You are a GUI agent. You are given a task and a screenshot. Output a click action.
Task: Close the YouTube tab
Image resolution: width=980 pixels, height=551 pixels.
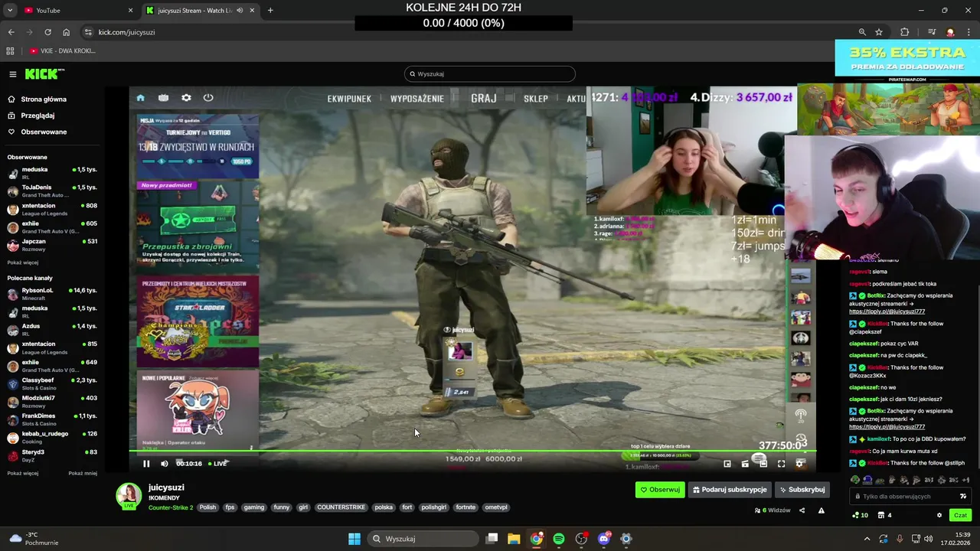[x=130, y=11]
